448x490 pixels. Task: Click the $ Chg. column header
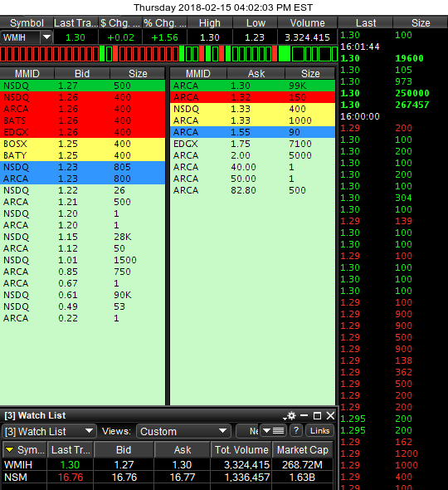point(120,22)
